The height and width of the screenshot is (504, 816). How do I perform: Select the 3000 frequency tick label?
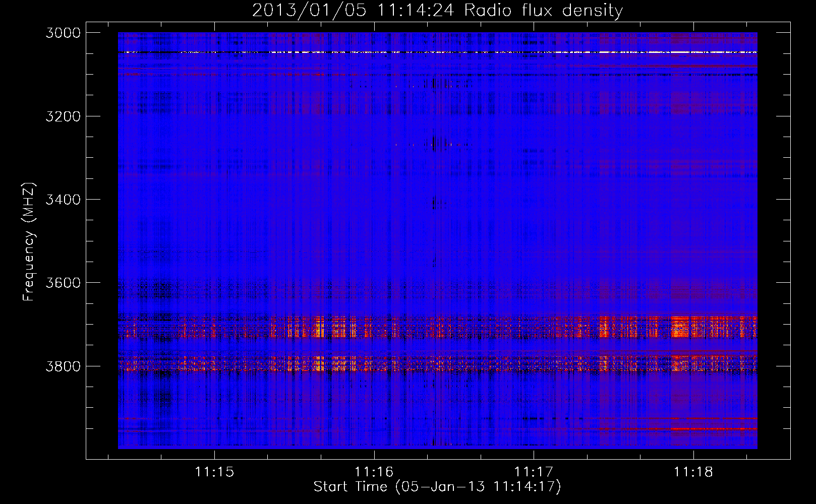tap(63, 33)
